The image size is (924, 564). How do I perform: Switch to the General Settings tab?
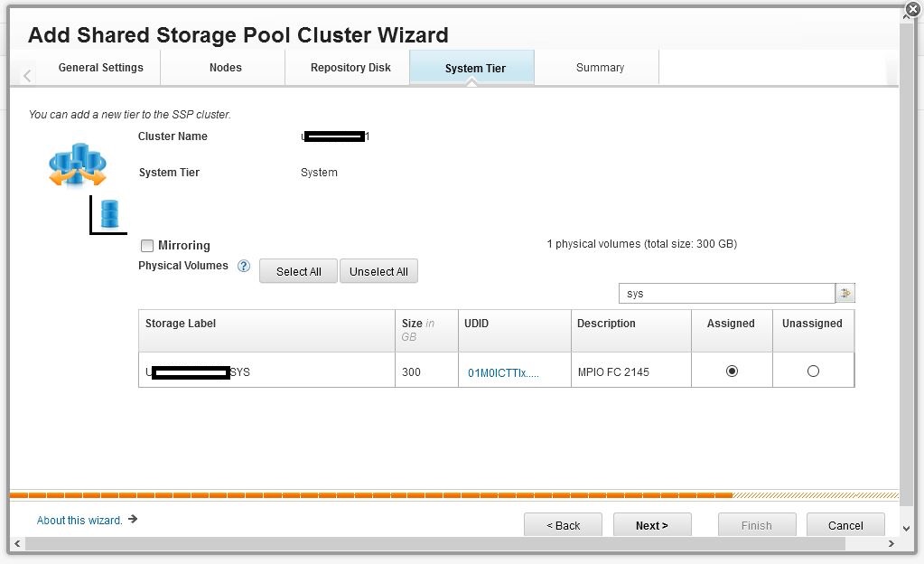click(x=100, y=68)
